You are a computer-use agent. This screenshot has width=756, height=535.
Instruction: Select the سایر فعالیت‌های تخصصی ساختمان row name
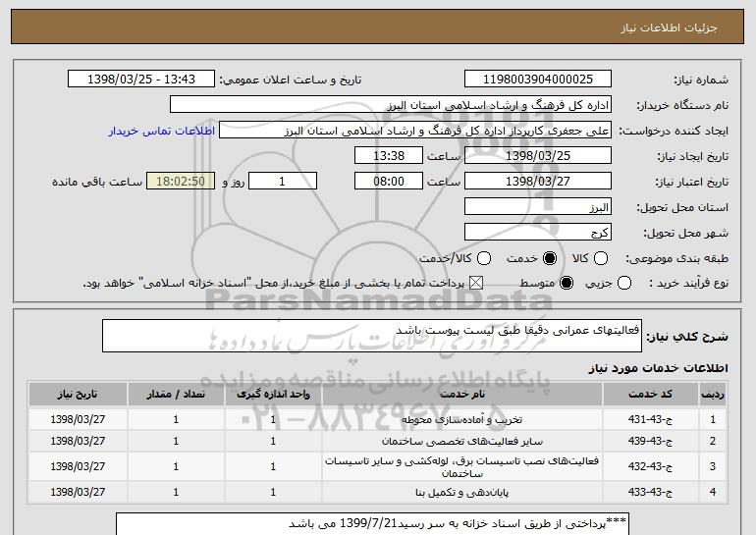[461, 441]
